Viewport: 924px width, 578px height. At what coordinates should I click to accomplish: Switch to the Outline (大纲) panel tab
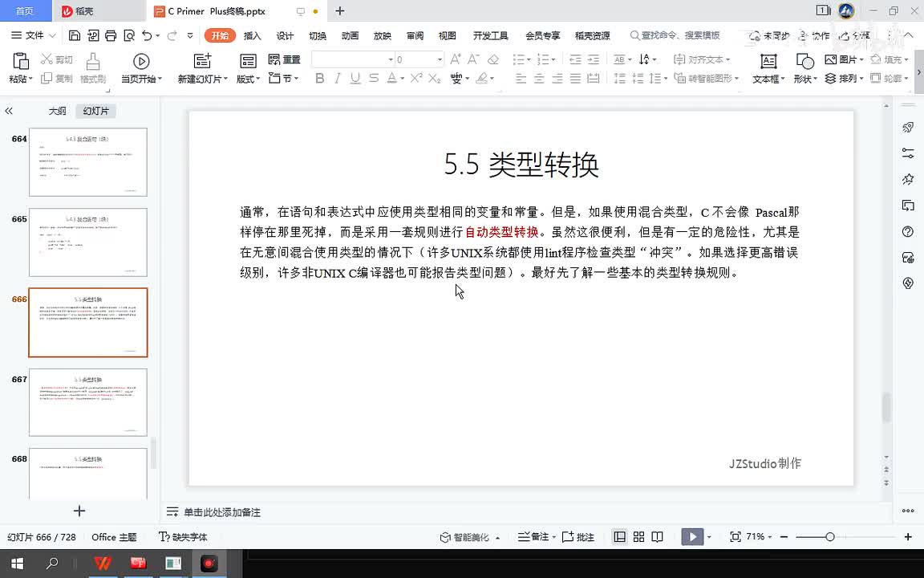[x=57, y=111]
